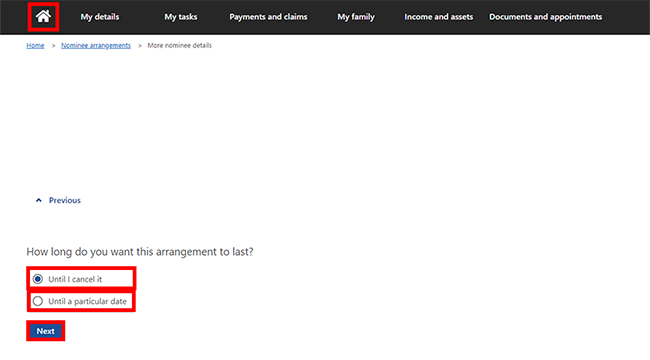Collapse section with the Previous chevron arrow
This screenshot has width=650, height=360.
[x=39, y=200]
